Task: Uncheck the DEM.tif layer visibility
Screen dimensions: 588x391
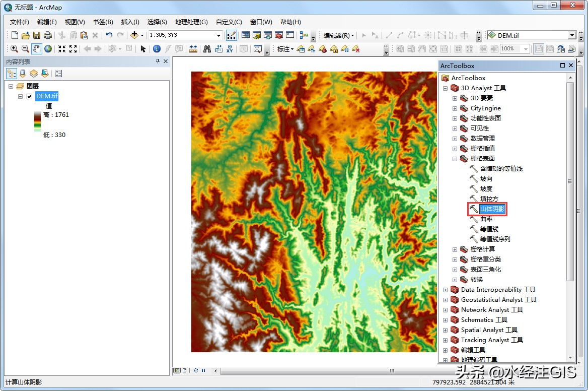Action: 30,96
